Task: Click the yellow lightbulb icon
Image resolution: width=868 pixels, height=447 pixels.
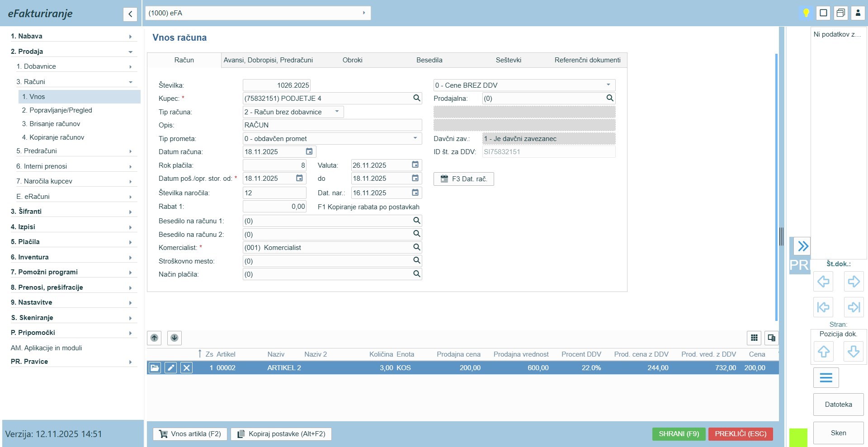Action: click(x=806, y=13)
